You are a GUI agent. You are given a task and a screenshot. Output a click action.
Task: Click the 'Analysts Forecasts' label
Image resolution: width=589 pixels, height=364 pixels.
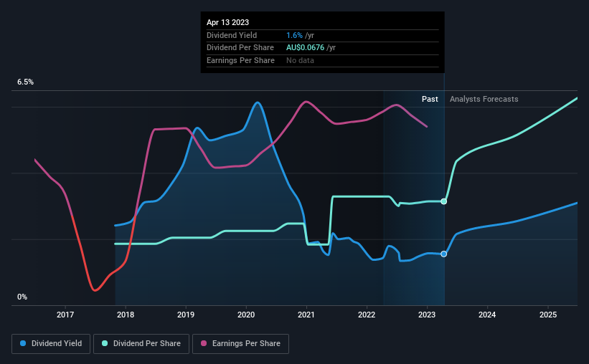(484, 99)
